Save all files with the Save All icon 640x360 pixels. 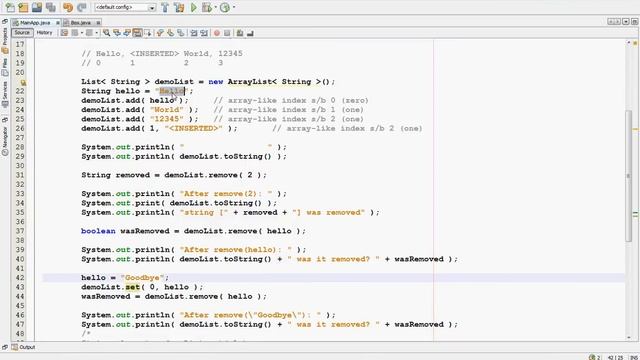[x=51, y=7]
